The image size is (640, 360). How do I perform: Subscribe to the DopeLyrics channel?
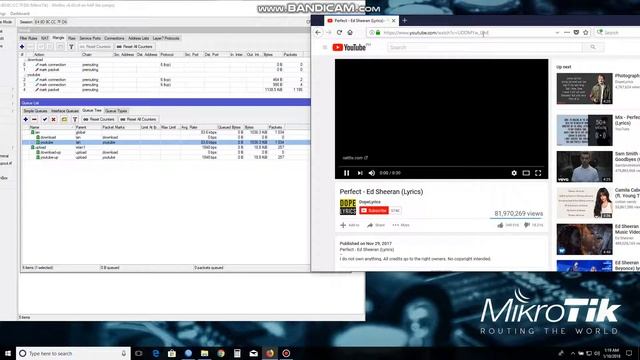tap(374, 211)
